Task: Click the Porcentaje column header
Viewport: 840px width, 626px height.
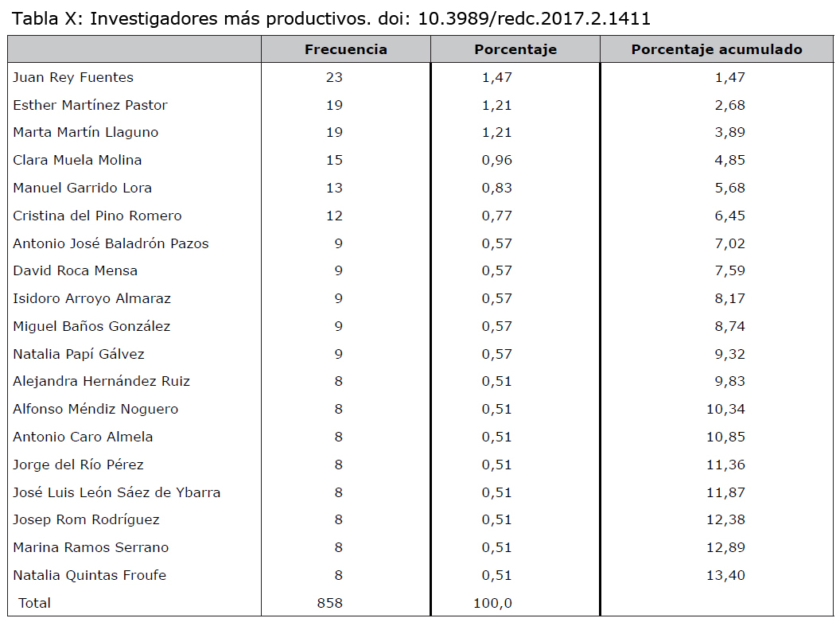Action: coord(515,49)
